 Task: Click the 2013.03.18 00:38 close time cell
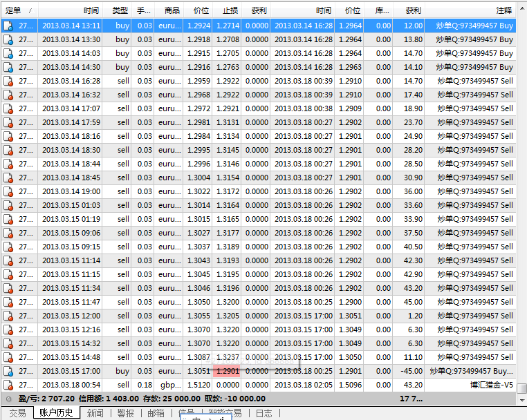[x=304, y=108]
